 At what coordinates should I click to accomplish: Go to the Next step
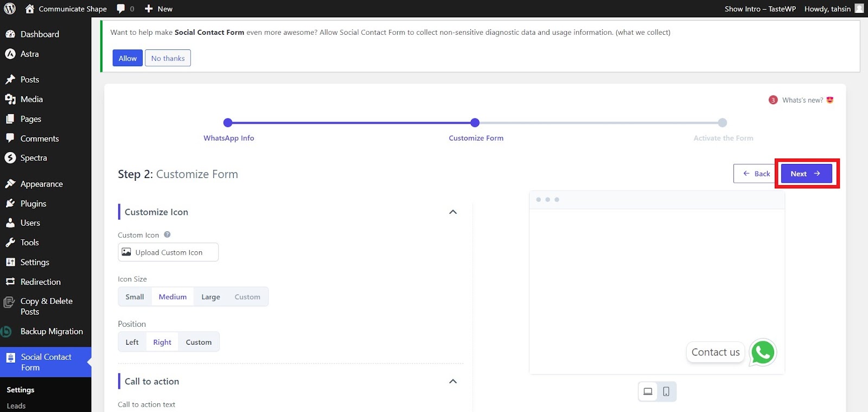pyautogui.click(x=806, y=174)
